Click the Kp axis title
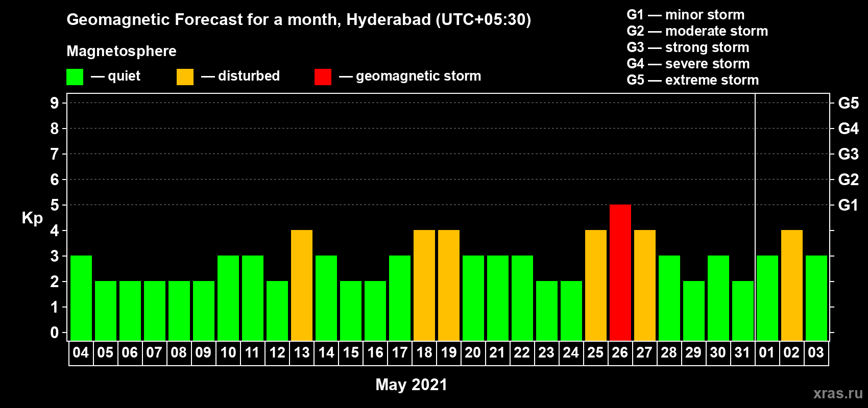The height and width of the screenshot is (408, 868). (32, 218)
